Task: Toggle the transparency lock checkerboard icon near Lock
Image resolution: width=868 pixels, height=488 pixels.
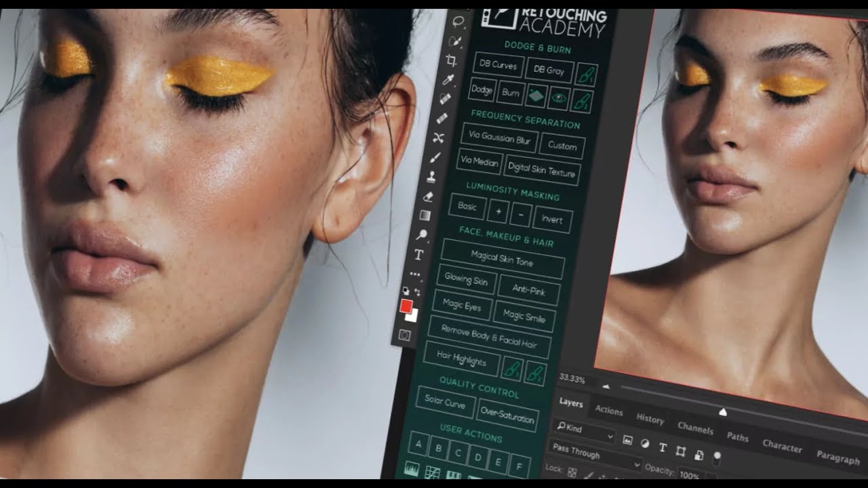Action: [x=572, y=470]
